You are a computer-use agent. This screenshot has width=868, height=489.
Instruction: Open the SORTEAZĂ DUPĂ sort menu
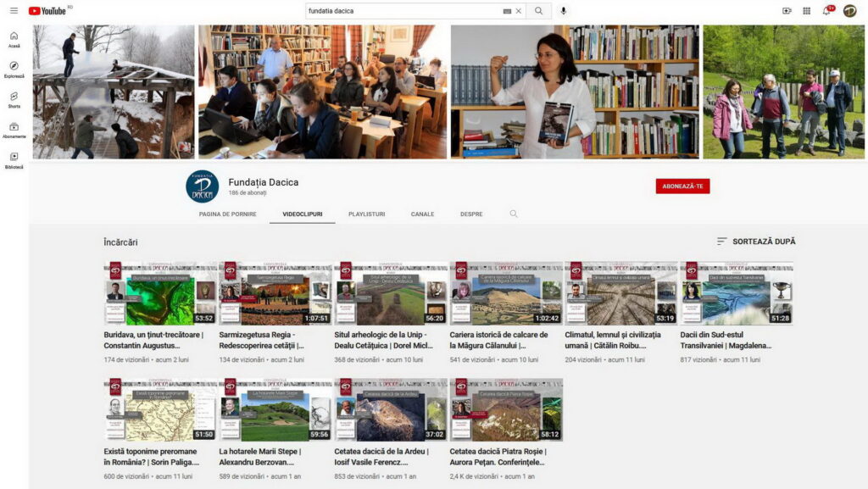click(x=756, y=242)
